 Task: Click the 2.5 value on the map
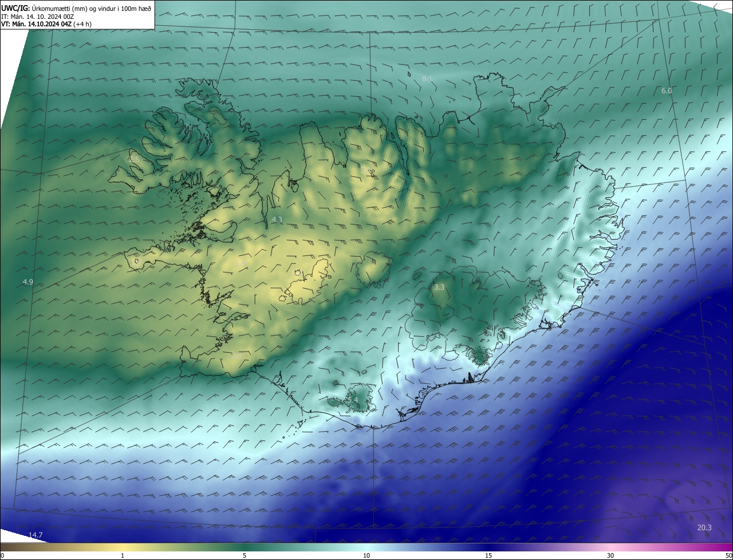coord(134,160)
